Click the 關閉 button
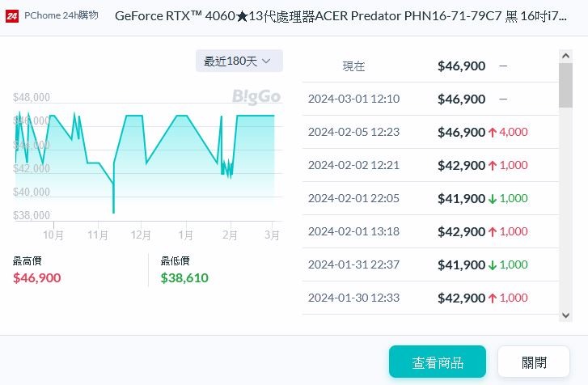 tap(534, 362)
